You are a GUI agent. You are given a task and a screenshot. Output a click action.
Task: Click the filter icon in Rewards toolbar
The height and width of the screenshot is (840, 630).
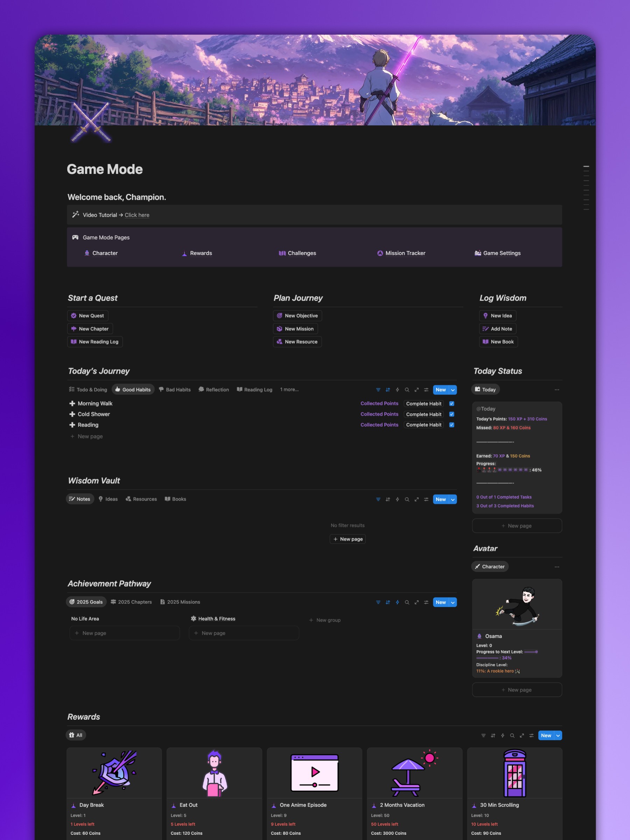click(x=483, y=736)
